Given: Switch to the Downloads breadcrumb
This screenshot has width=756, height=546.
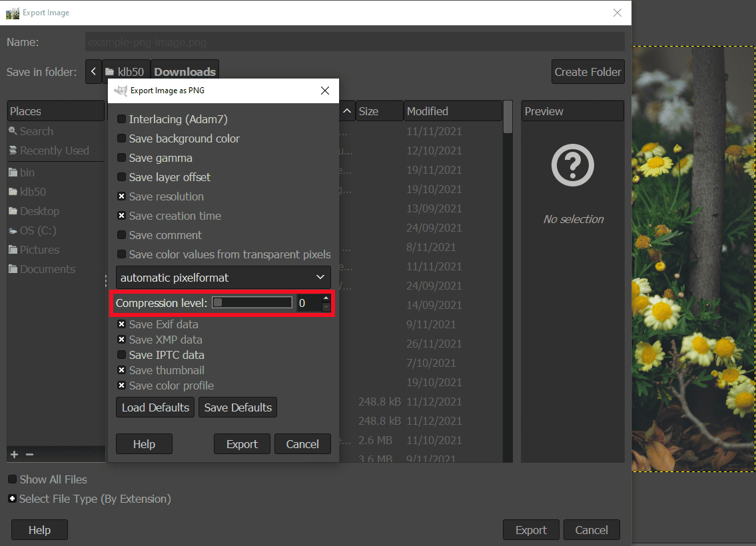Looking at the screenshot, I should pos(185,71).
